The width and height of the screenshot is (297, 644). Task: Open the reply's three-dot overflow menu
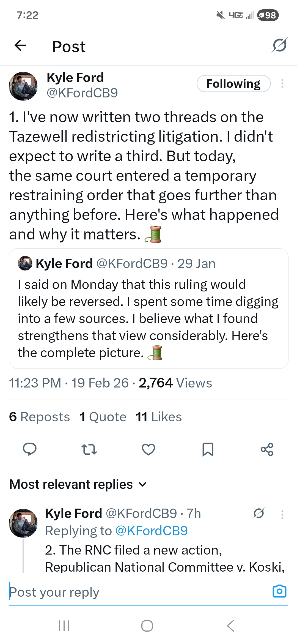[x=282, y=514]
